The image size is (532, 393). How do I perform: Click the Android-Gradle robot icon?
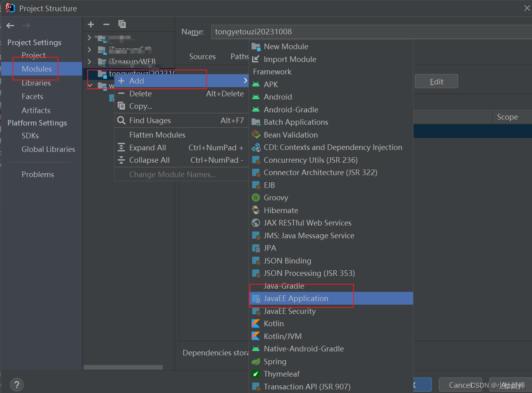[x=256, y=110]
